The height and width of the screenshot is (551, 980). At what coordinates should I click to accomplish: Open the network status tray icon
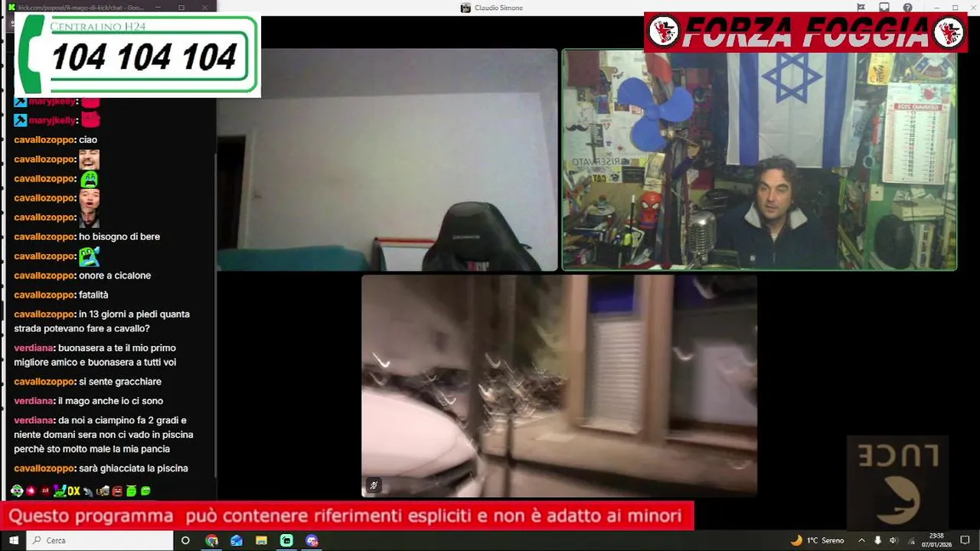click(x=911, y=540)
